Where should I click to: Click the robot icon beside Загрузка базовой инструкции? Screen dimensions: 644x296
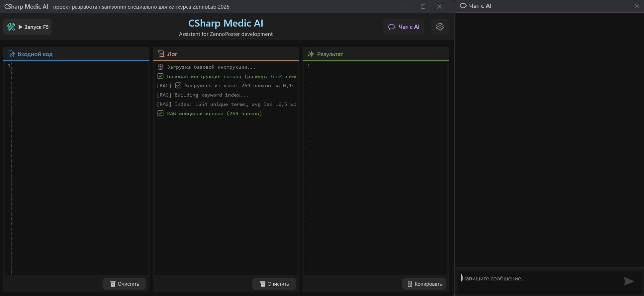click(160, 67)
